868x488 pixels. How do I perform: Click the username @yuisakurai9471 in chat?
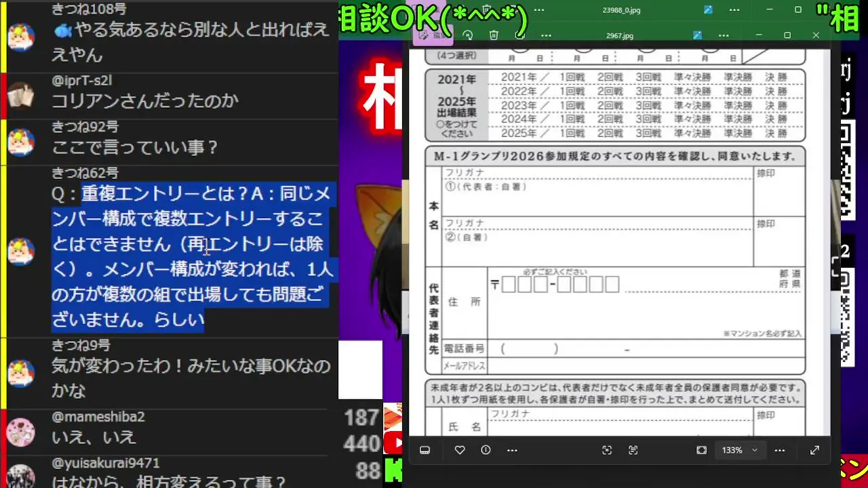tap(106, 464)
